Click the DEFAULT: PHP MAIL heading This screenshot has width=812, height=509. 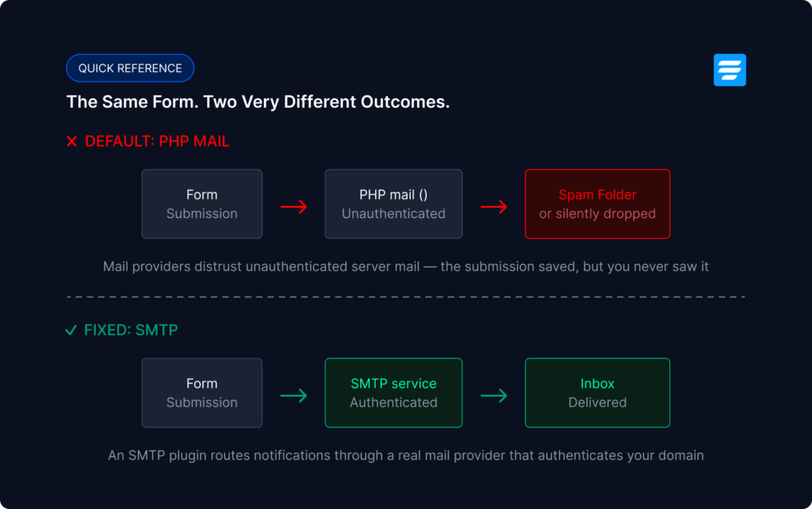point(157,141)
